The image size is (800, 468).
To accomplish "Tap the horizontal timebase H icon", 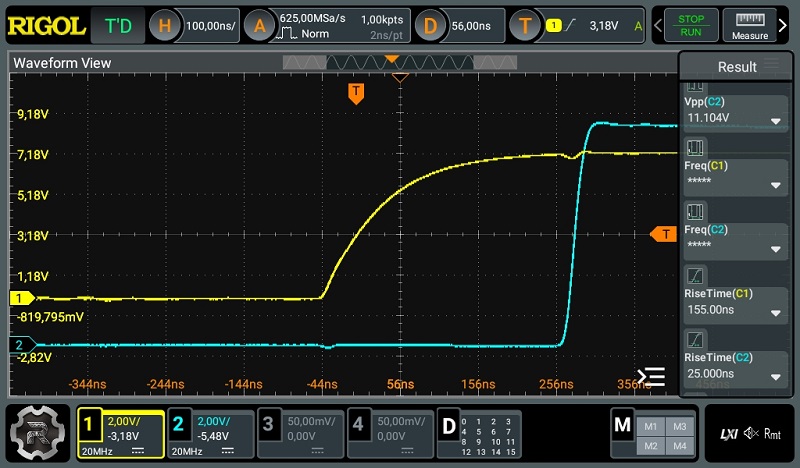I will 168,26.
